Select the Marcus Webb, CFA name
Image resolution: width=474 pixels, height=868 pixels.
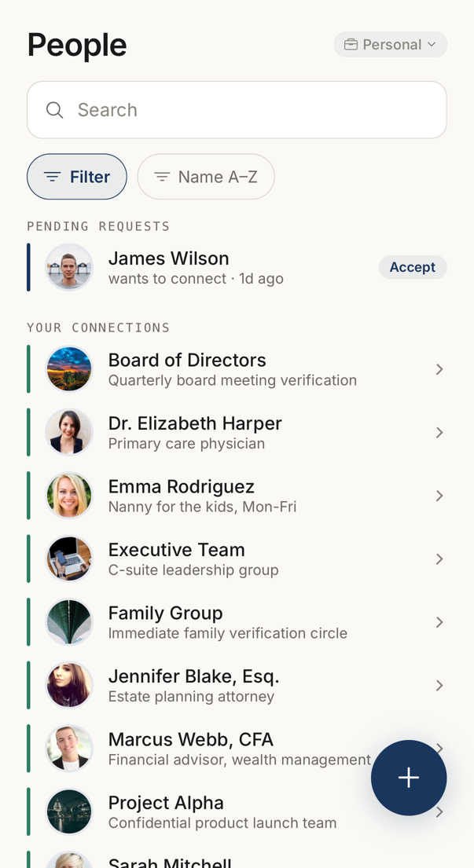[191, 739]
